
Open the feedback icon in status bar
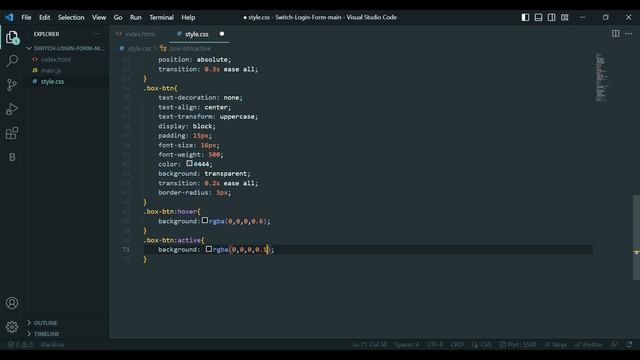[614, 344]
